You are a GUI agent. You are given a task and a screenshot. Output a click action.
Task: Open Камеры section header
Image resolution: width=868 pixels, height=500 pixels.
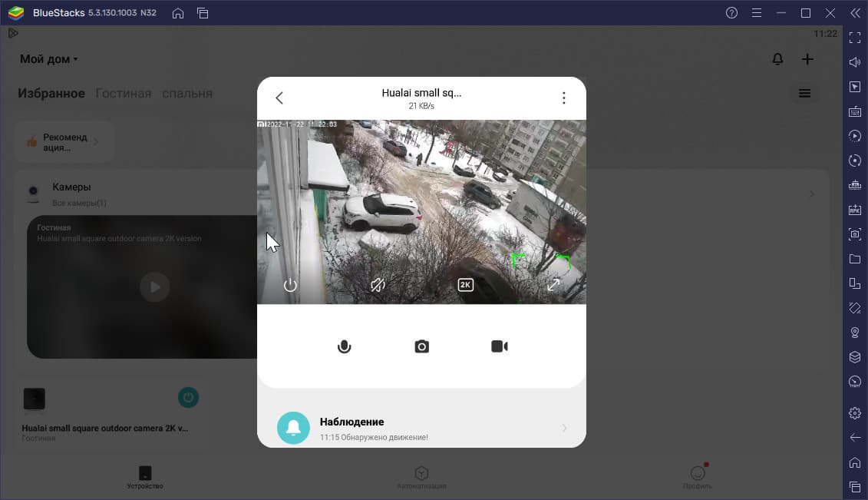(71, 187)
